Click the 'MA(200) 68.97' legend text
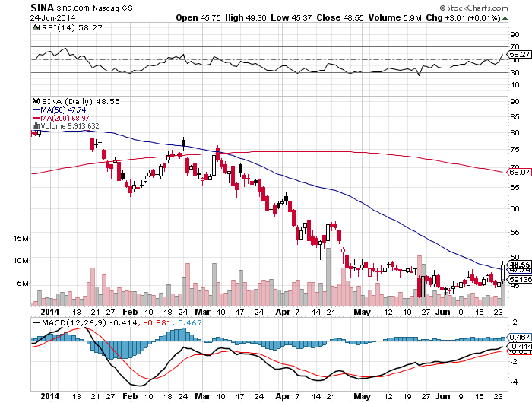Screen dimensions: 532x403 pyautogui.click(x=65, y=118)
